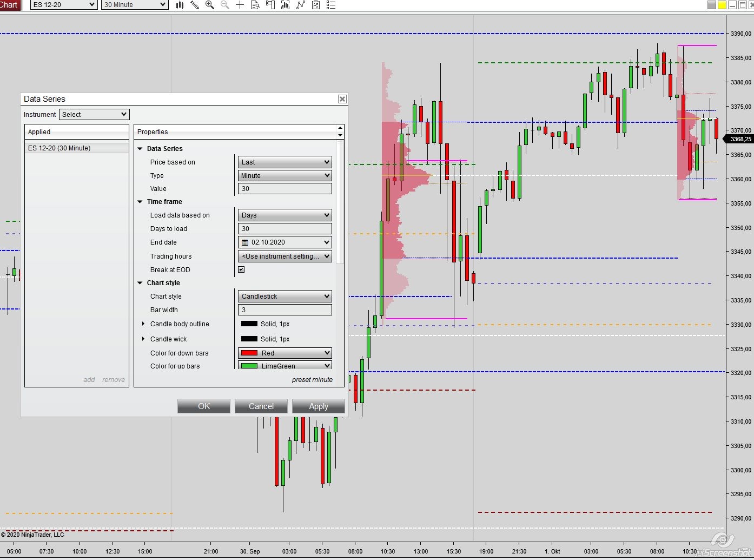Open the Color for down bars dropdown

(x=285, y=353)
